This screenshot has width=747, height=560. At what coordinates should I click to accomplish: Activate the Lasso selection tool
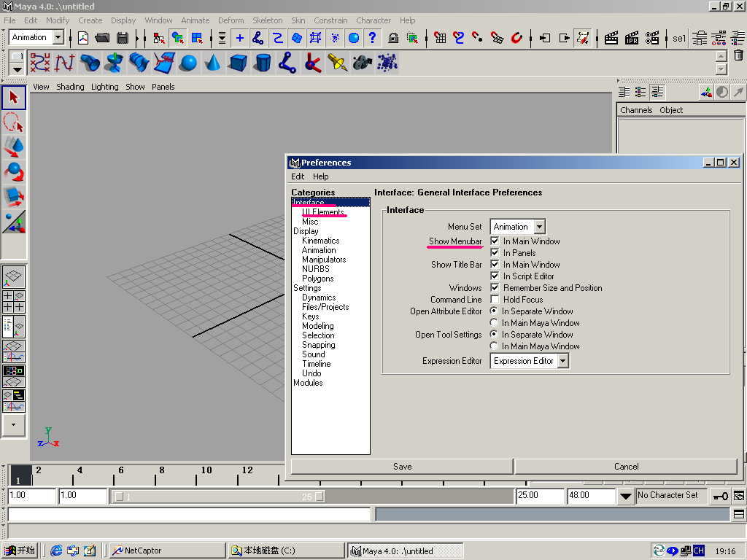point(13,122)
